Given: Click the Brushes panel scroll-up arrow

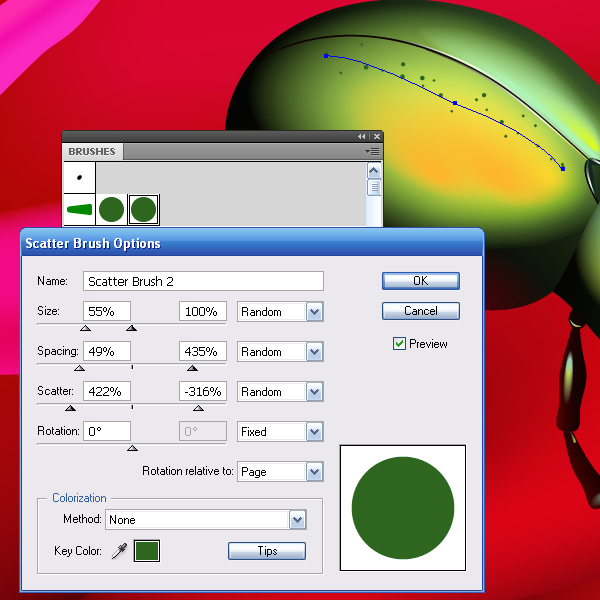Looking at the screenshot, I should (374, 170).
